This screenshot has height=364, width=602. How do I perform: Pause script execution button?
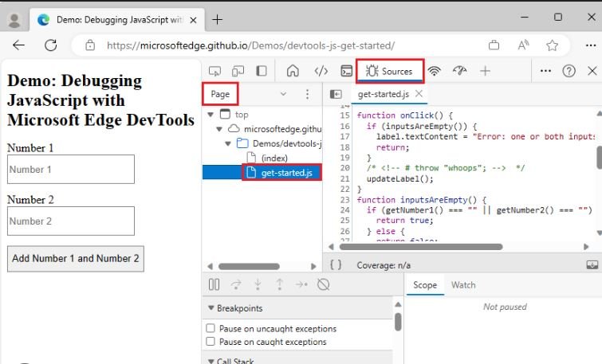(214, 284)
